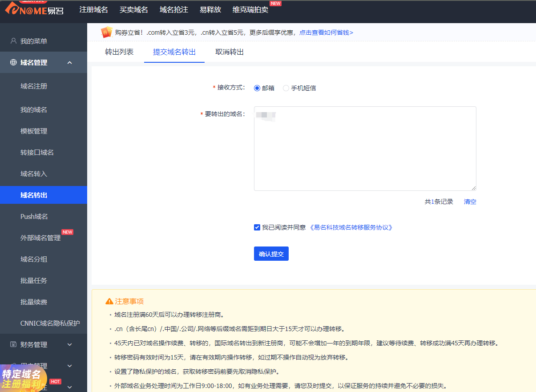Collapse the 域名管理 section chevron
536x392 pixels.
click(x=70, y=62)
